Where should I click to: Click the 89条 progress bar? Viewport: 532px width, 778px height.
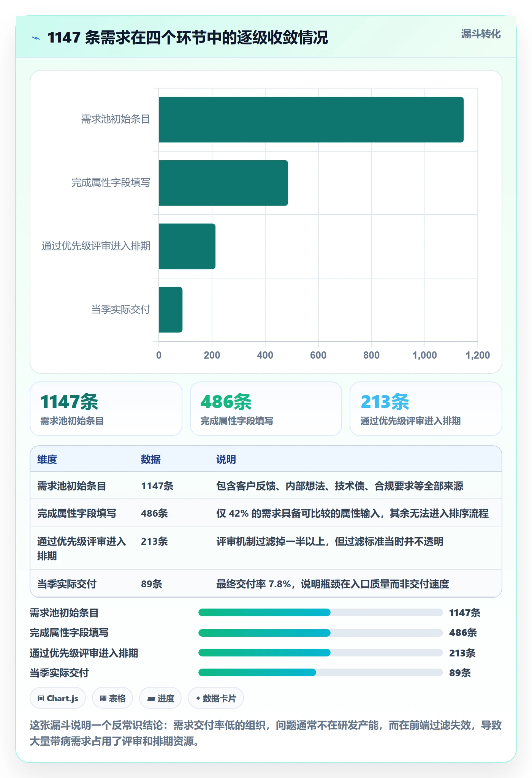click(320, 672)
